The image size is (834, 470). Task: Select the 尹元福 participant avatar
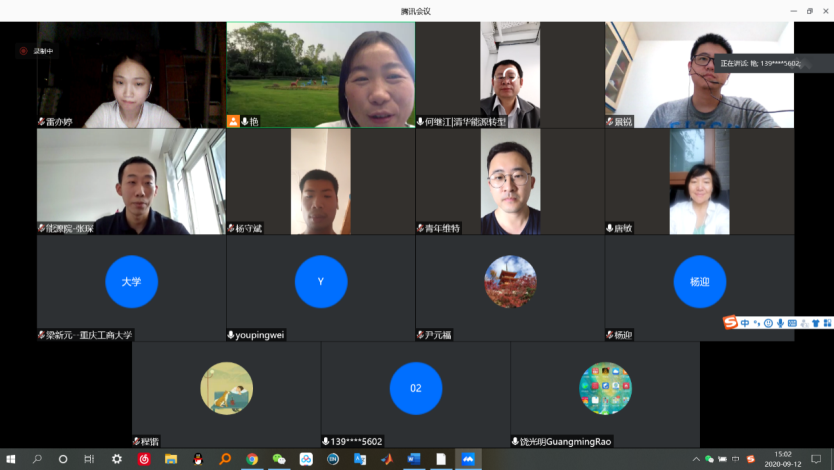510,282
